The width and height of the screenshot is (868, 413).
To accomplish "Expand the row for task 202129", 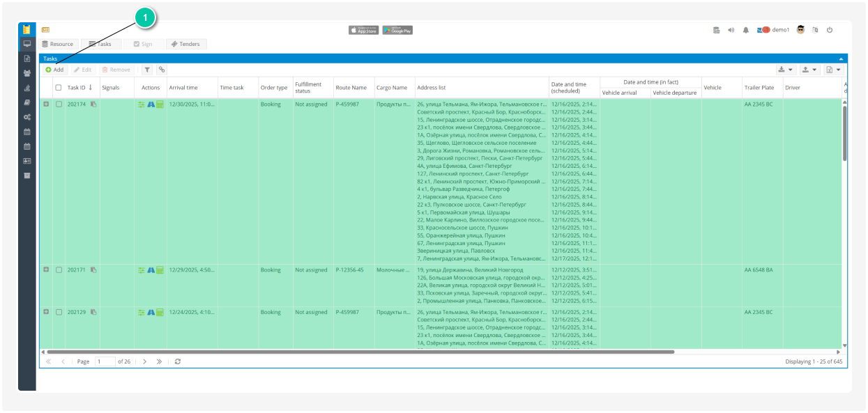I will (x=46, y=312).
